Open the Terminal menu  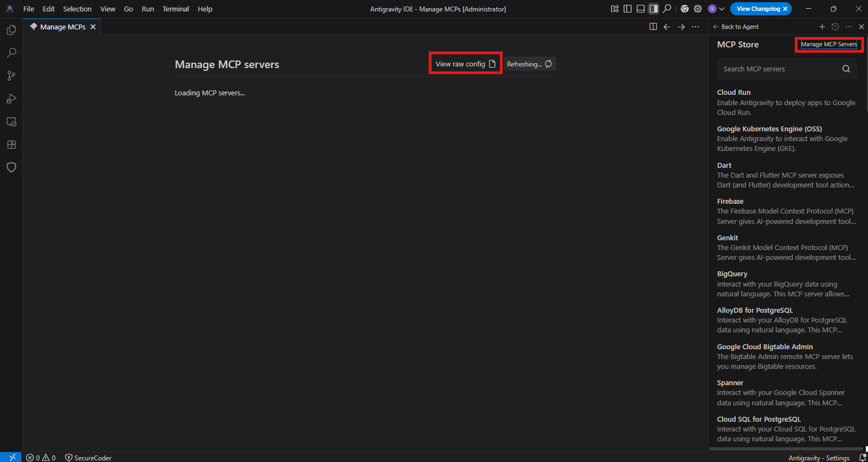click(x=176, y=9)
